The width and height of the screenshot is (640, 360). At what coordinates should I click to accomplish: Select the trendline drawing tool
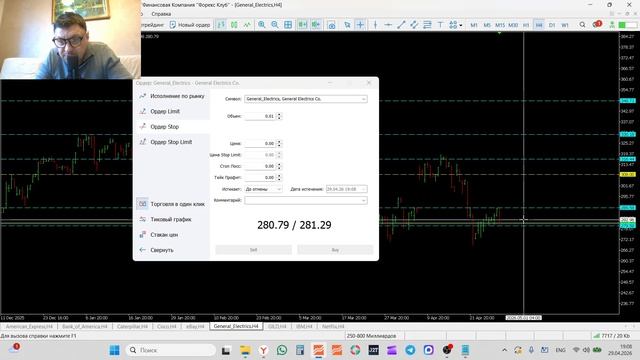point(401,25)
